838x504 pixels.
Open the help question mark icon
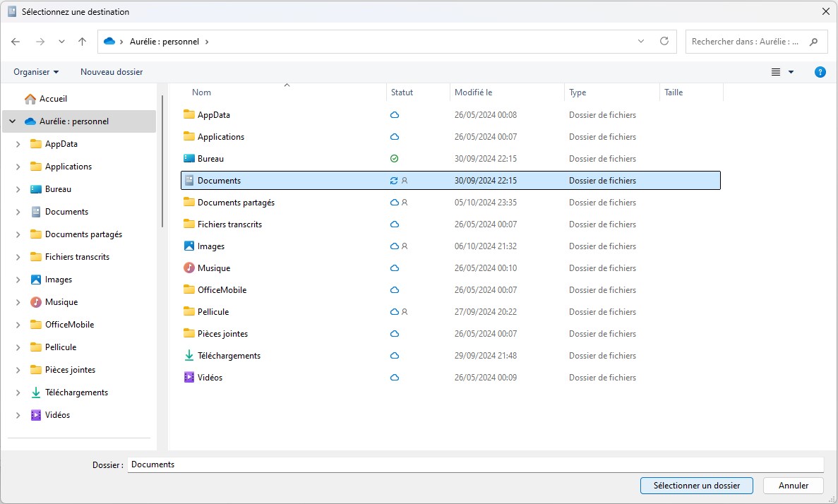(x=820, y=72)
